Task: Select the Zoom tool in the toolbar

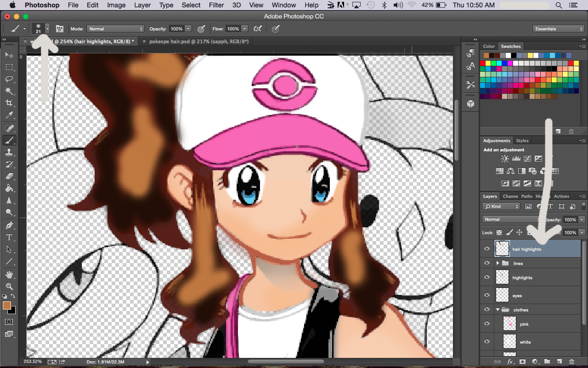Action: click(x=9, y=287)
